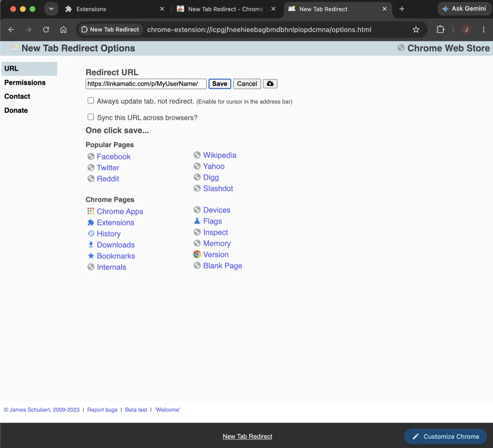Screen dimensions: 493x448
Task: Click the globe icon beside Slashdot
Action: [197, 188]
